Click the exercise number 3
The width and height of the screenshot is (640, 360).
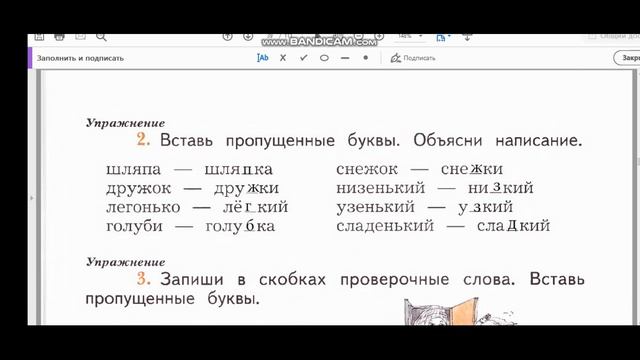tap(143, 279)
